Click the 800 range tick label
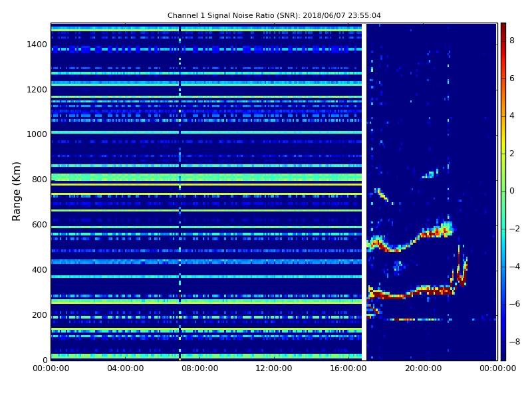Viewport: 532px width, 399px height. click(x=39, y=180)
